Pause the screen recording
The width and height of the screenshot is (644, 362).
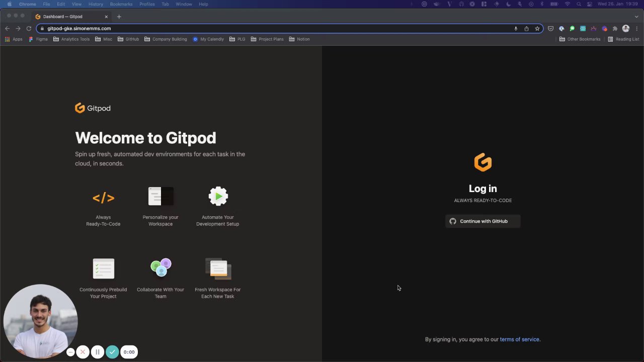tap(98, 352)
